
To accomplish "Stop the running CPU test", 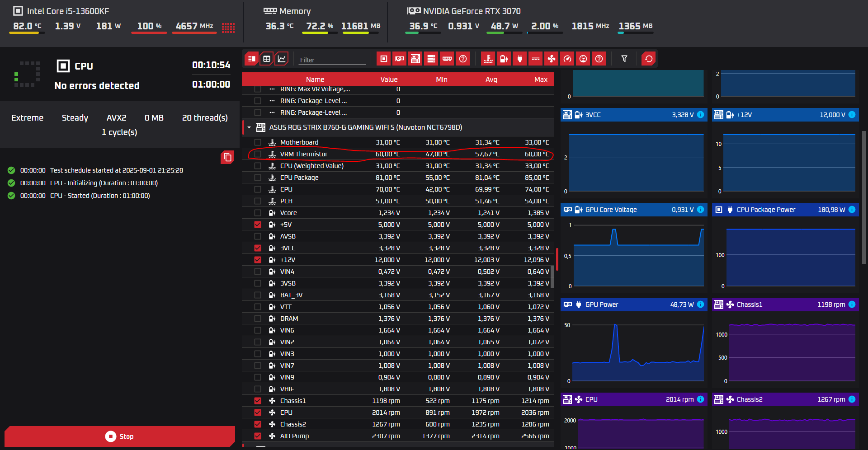I will tap(120, 436).
